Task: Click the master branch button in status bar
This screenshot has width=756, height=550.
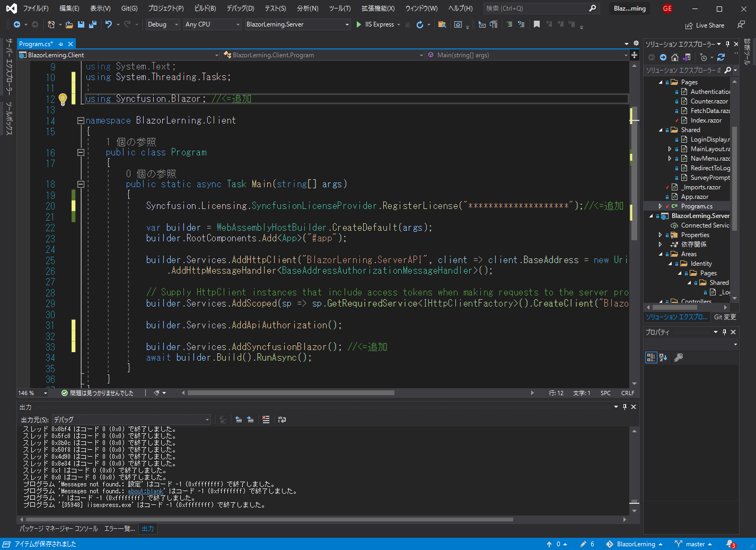Action: 693,544
